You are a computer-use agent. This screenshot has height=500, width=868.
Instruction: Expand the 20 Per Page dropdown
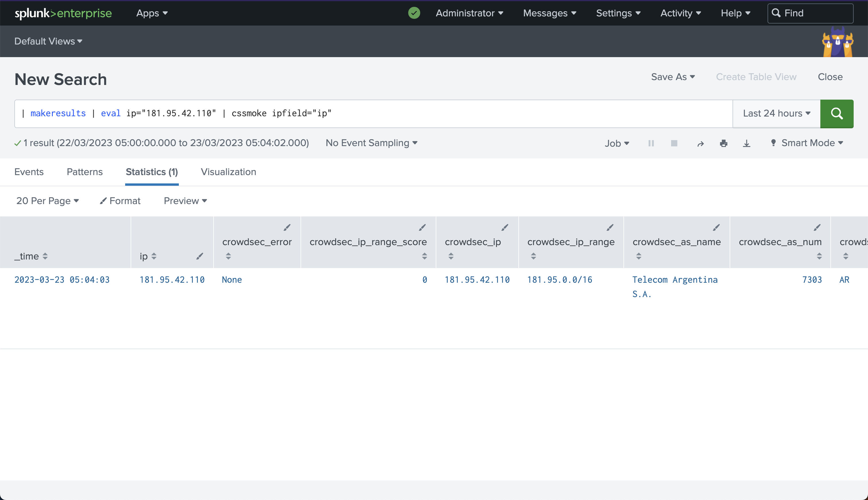pyautogui.click(x=47, y=201)
